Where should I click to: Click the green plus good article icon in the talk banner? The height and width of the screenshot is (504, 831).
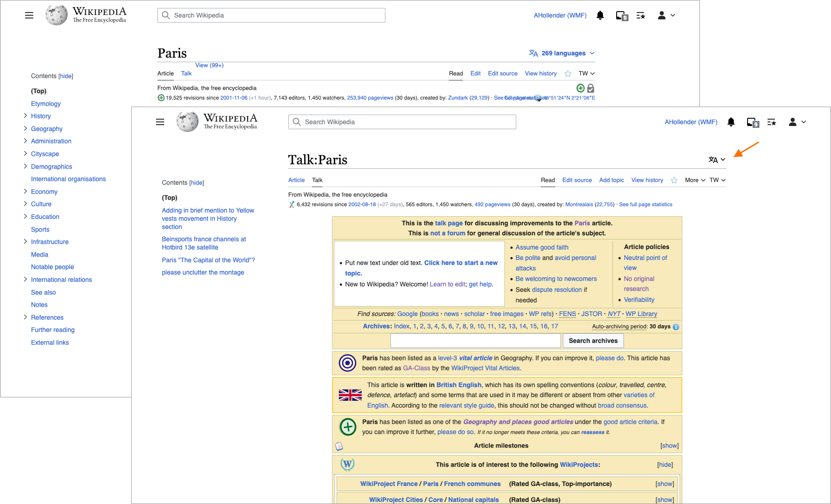pyautogui.click(x=348, y=427)
